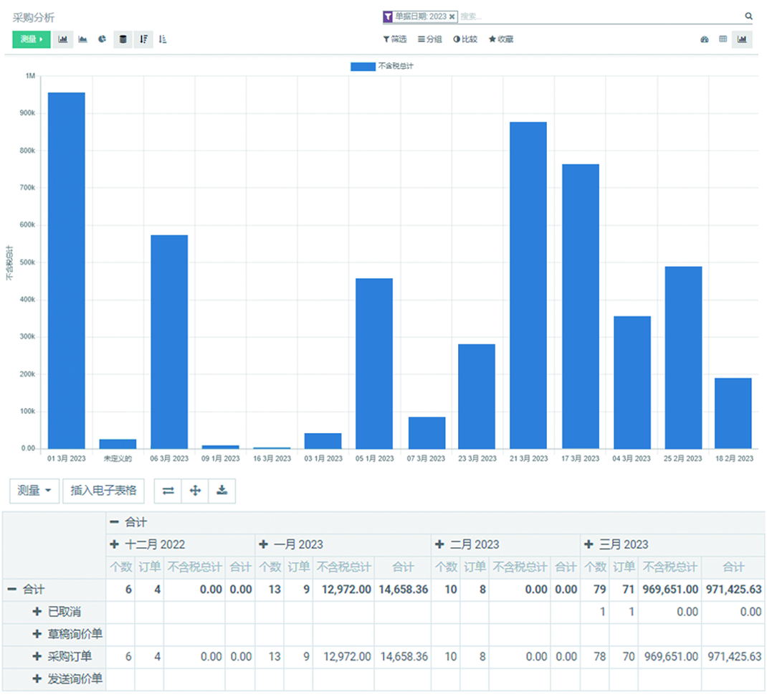Remove the 单据日期: 2023 filter tag
Screen dimensions: 767x700
click(452, 16)
